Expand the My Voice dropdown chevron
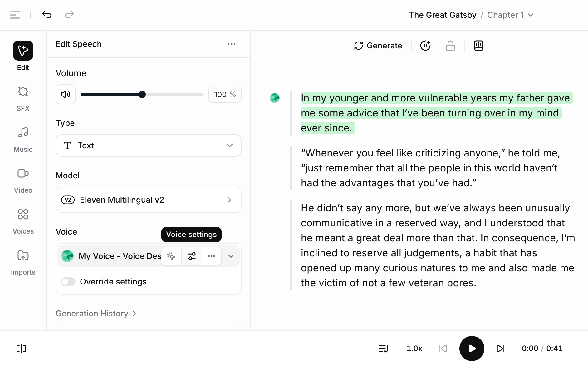588x366 pixels. click(231, 256)
